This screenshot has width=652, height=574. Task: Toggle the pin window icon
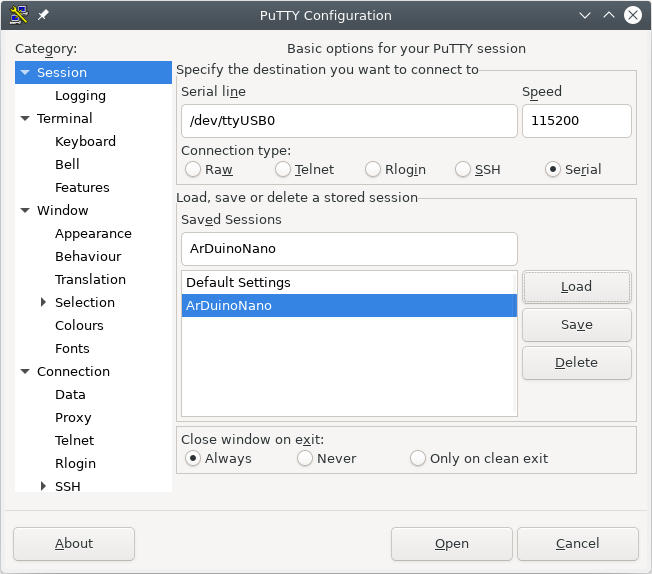pyautogui.click(x=43, y=15)
